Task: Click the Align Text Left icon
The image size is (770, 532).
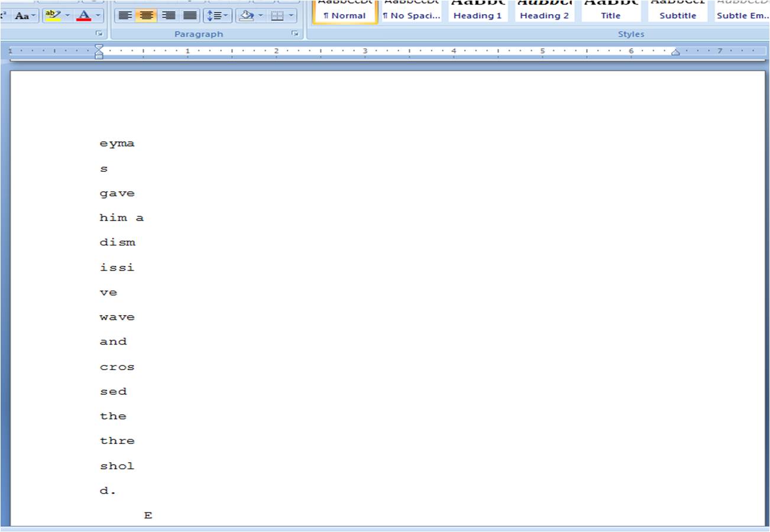Action: click(x=125, y=15)
